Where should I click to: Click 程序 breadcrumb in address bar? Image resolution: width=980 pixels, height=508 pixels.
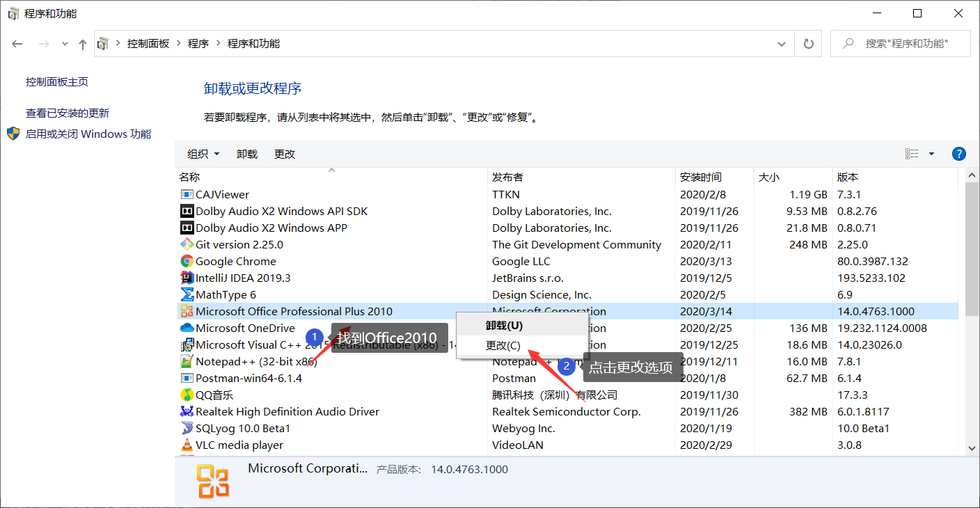198,44
